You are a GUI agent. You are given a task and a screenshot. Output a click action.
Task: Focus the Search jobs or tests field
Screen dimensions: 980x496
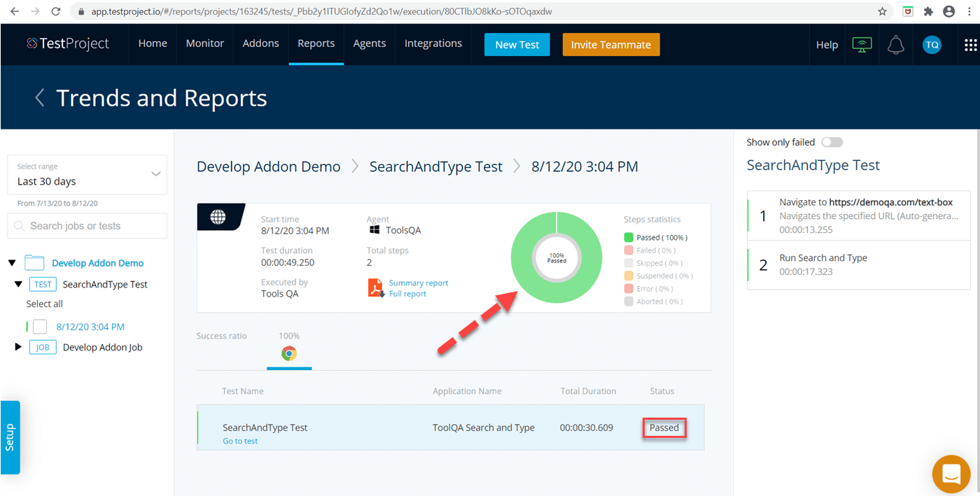coord(87,226)
